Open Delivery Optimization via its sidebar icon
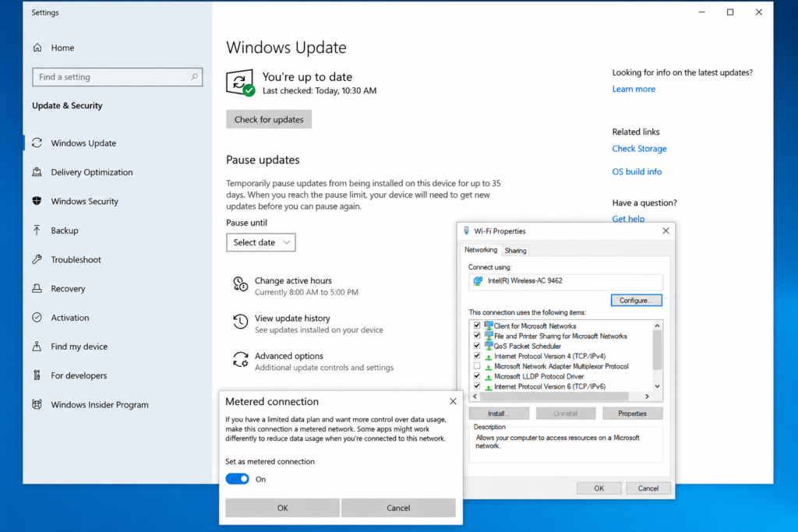The width and height of the screenshot is (798, 532). (37, 172)
